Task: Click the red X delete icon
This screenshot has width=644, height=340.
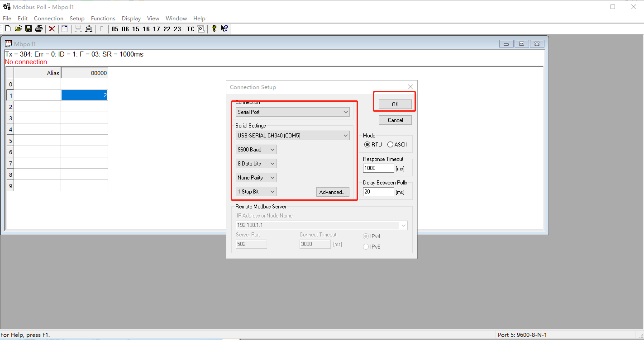Action: (52, 29)
